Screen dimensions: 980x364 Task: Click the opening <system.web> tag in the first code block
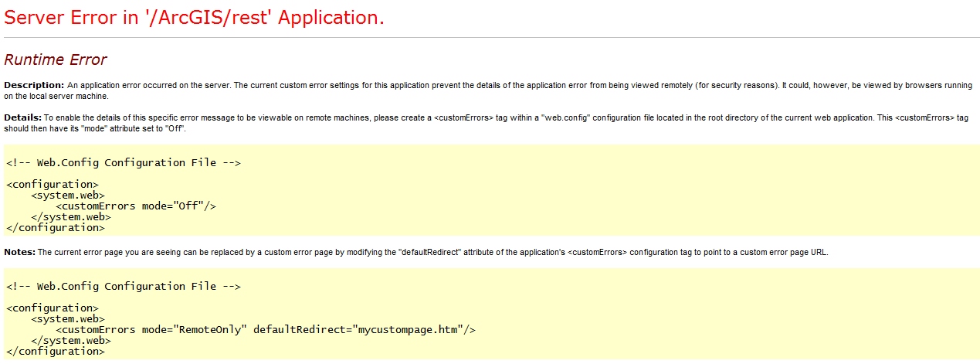click(x=68, y=196)
